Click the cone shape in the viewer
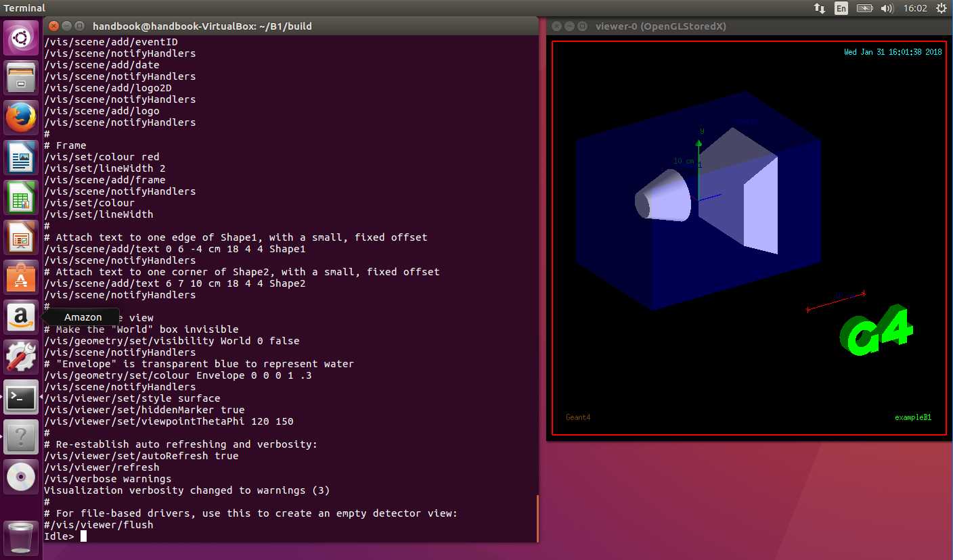The image size is (953, 560). [663, 196]
